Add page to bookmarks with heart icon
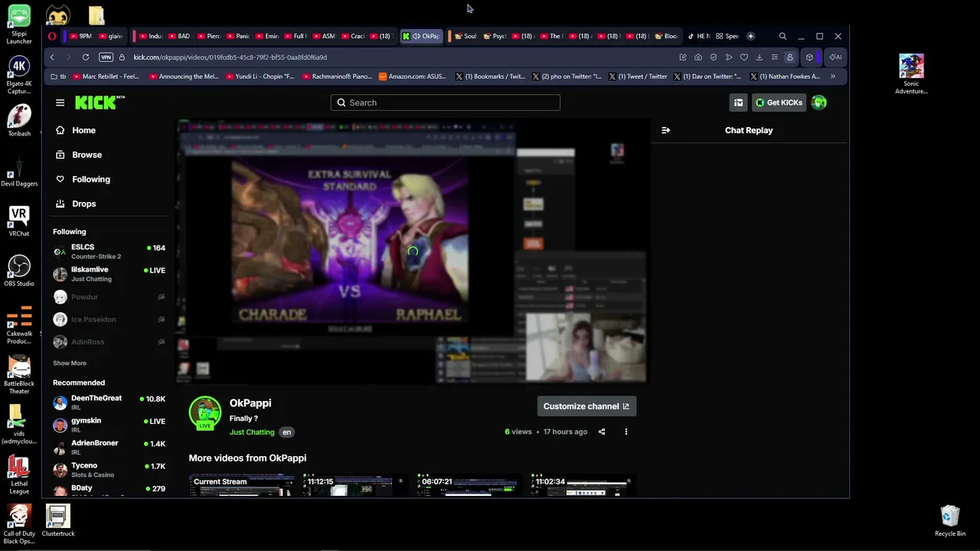This screenshot has height=551, width=980. point(744,57)
